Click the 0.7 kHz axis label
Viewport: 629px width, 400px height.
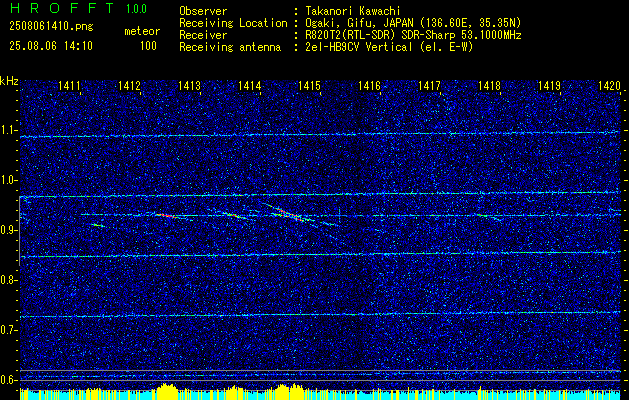click(x=9, y=330)
